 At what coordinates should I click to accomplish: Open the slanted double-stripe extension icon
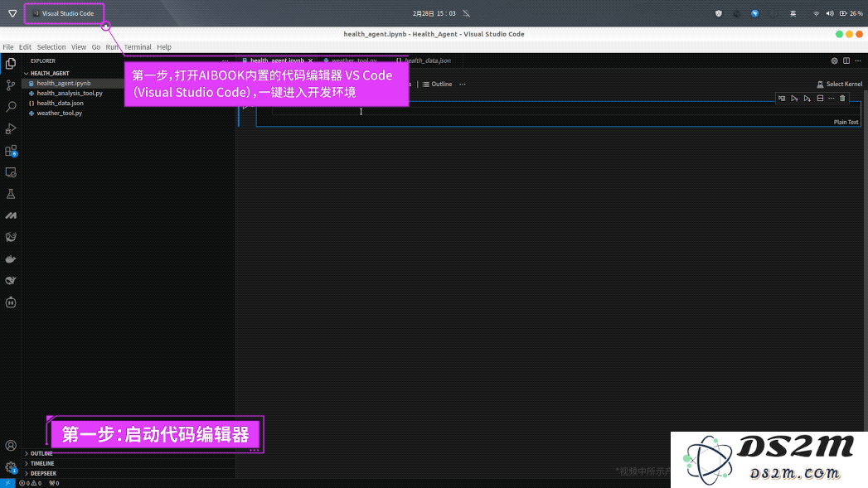[11, 215]
